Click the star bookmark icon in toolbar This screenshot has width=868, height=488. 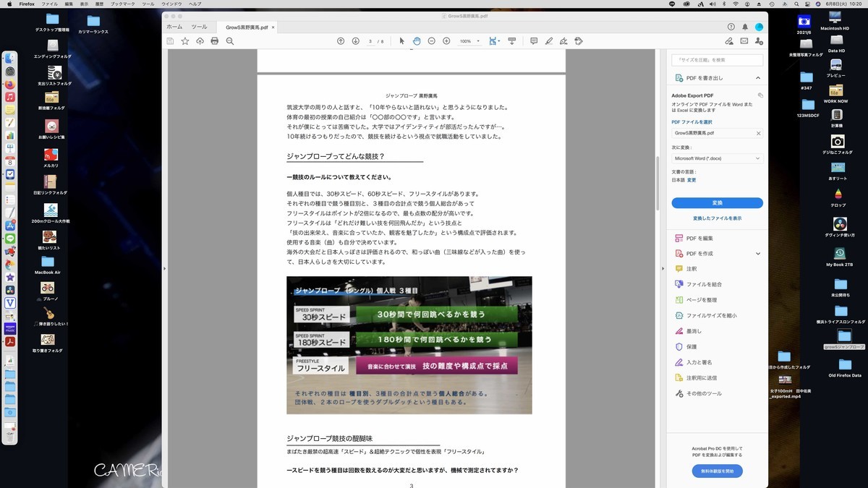point(185,41)
